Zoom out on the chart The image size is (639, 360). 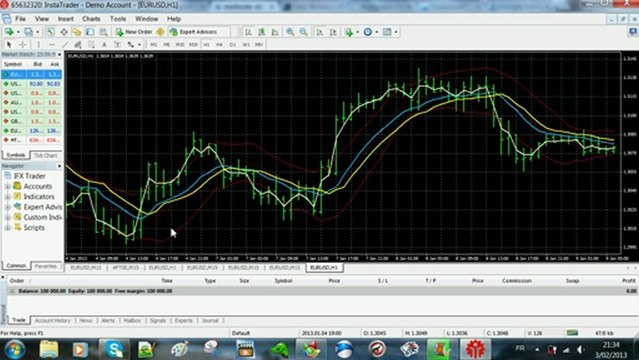pyautogui.click(x=304, y=32)
